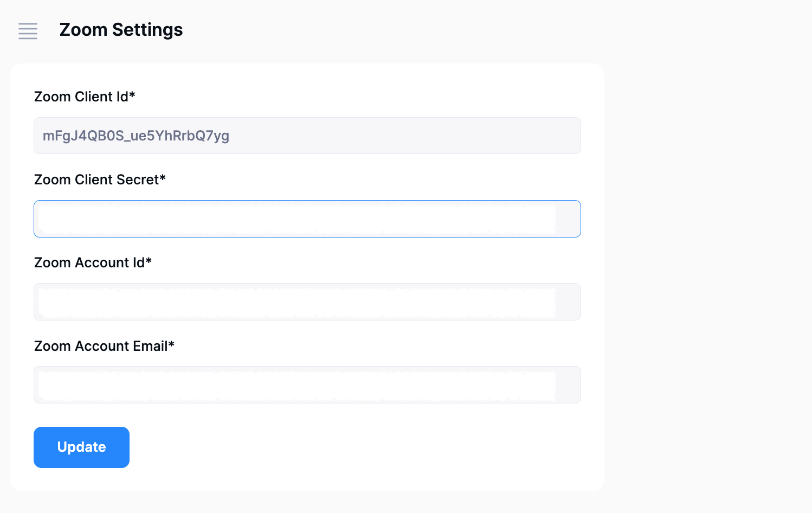Click the asterisk after Zoom Client Secret
Viewport: 812px width, 513px height.
(x=163, y=178)
